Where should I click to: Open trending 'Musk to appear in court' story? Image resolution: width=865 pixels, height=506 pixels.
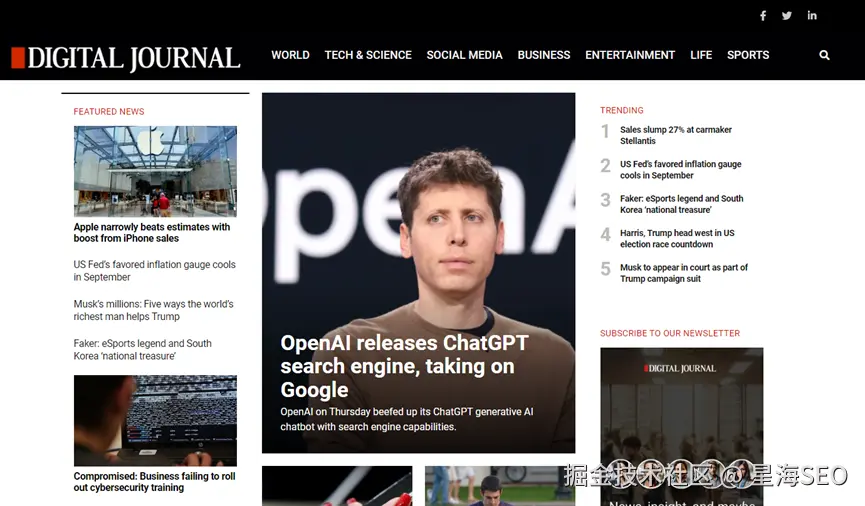point(684,273)
